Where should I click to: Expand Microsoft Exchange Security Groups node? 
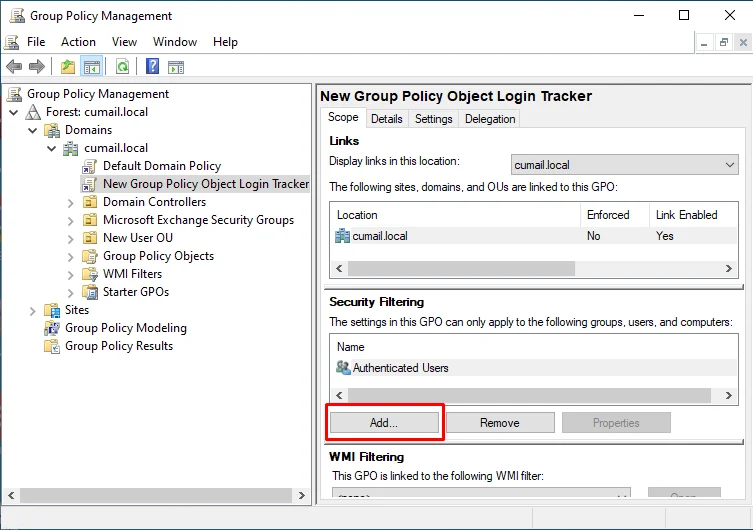click(x=71, y=221)
